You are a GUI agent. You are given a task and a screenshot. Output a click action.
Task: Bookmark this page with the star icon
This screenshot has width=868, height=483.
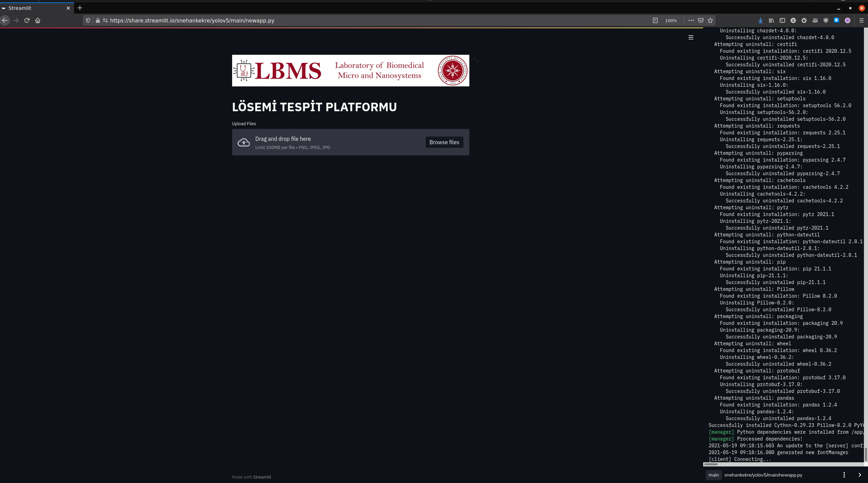(710, 20)
